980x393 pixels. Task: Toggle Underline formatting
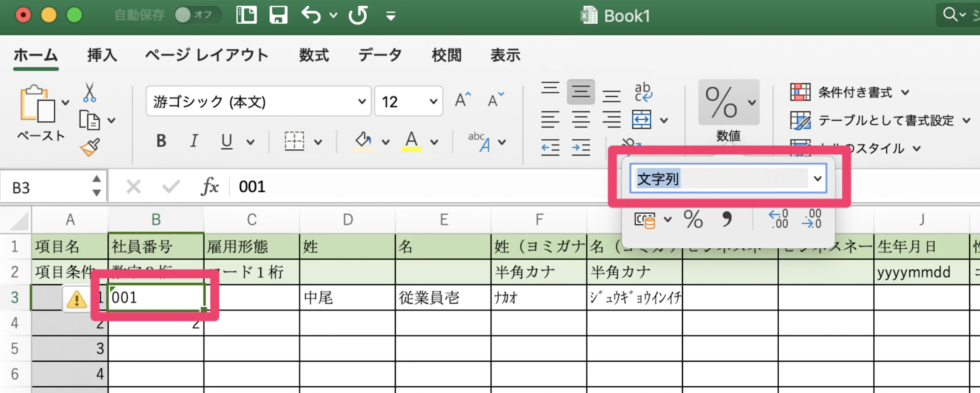(x=227, y=142)
